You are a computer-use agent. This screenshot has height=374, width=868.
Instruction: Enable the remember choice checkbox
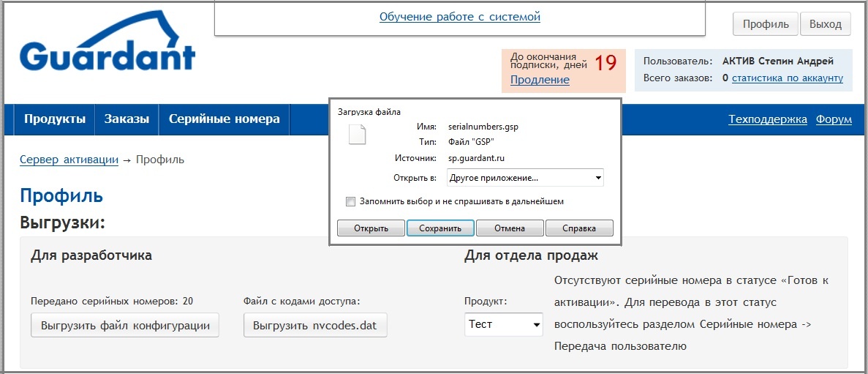(350, 201)
